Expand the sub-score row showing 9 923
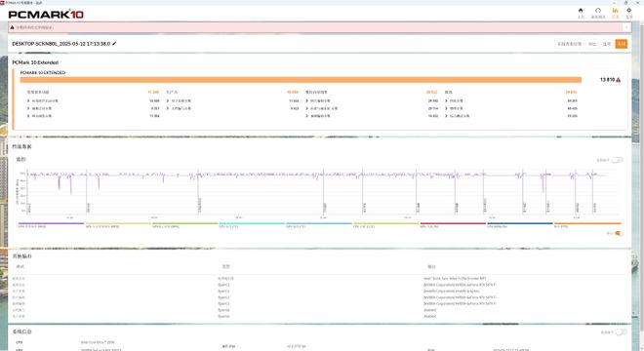 point(232,108)
